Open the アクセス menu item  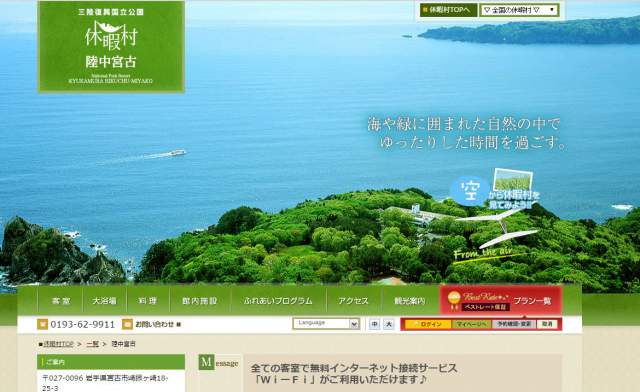click(x=353, y=301)
